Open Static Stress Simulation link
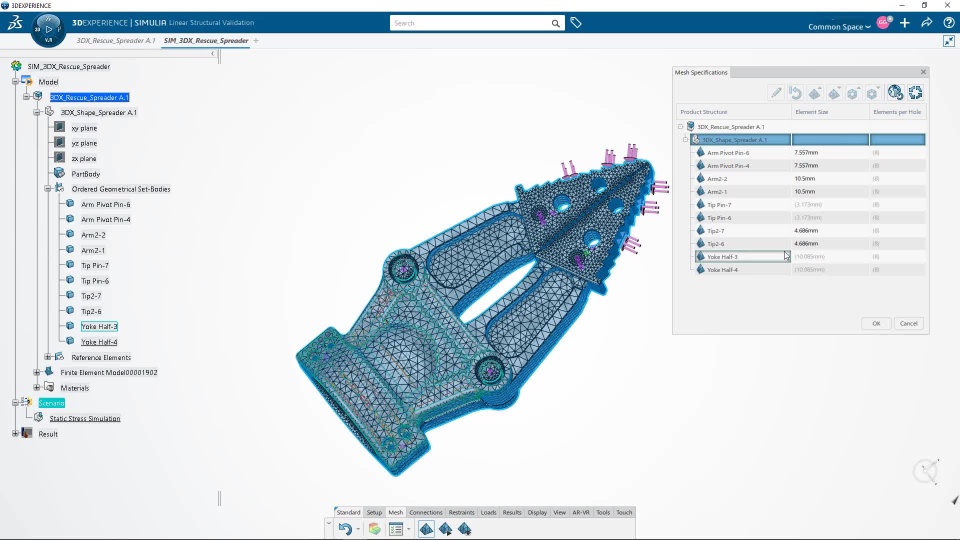 click(84, 418)
